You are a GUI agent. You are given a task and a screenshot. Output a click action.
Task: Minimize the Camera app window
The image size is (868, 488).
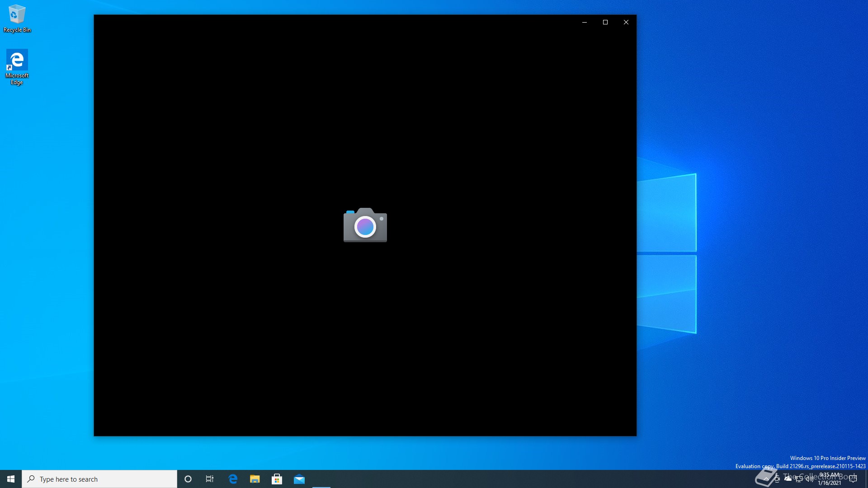click(585, 22)
